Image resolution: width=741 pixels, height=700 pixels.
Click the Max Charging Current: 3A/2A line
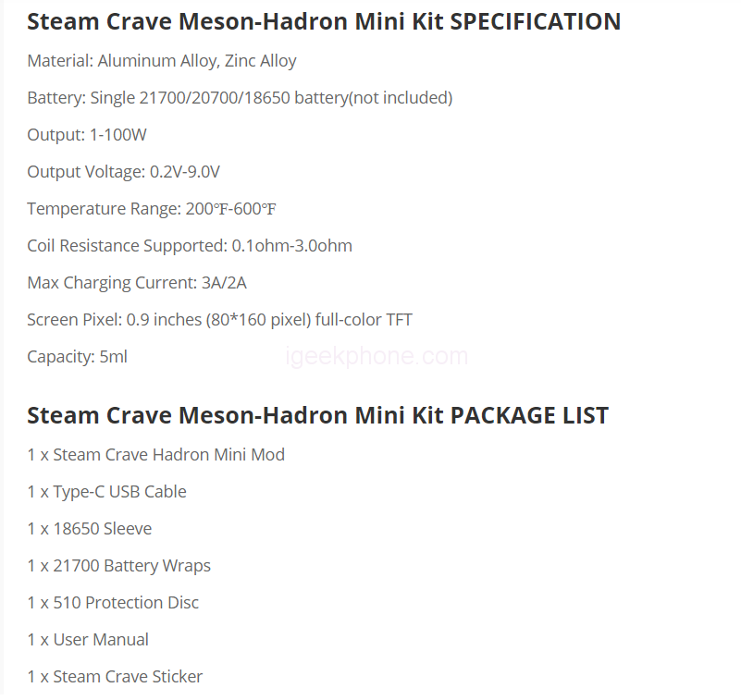(137, 283)
